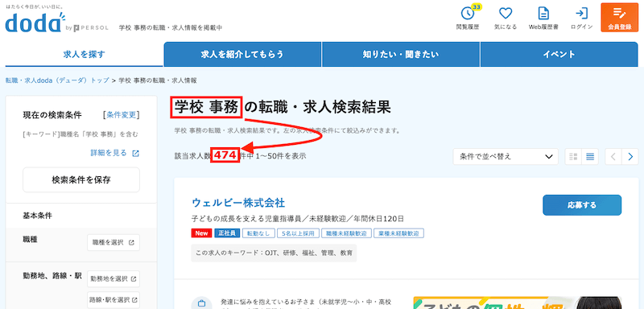Viewport: 644px width, 309px height.
Task: Click 路線・駅を選択 button
Action: pyautogui.click(x=114, y=299)
